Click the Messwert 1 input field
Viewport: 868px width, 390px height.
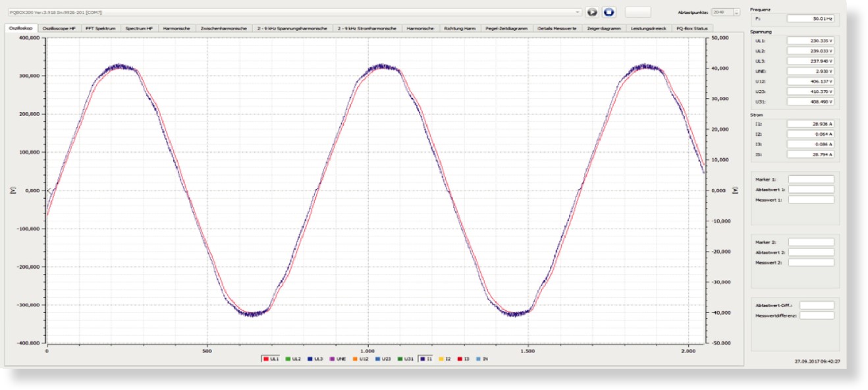point(811,200)
